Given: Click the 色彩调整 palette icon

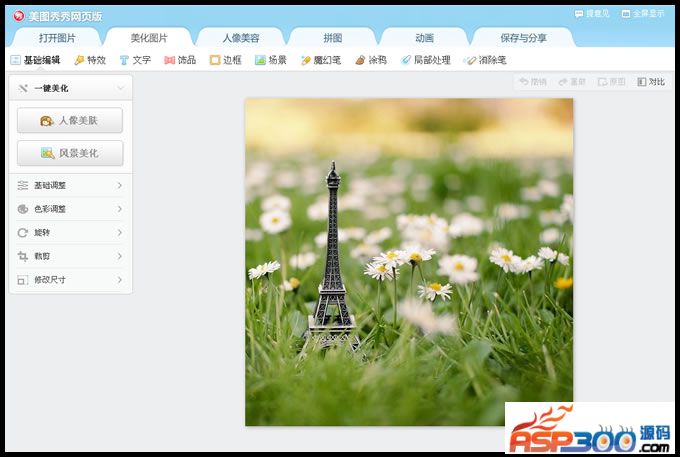Looking at the screenshot, I should pyautogui.click(x=23, y=209).
